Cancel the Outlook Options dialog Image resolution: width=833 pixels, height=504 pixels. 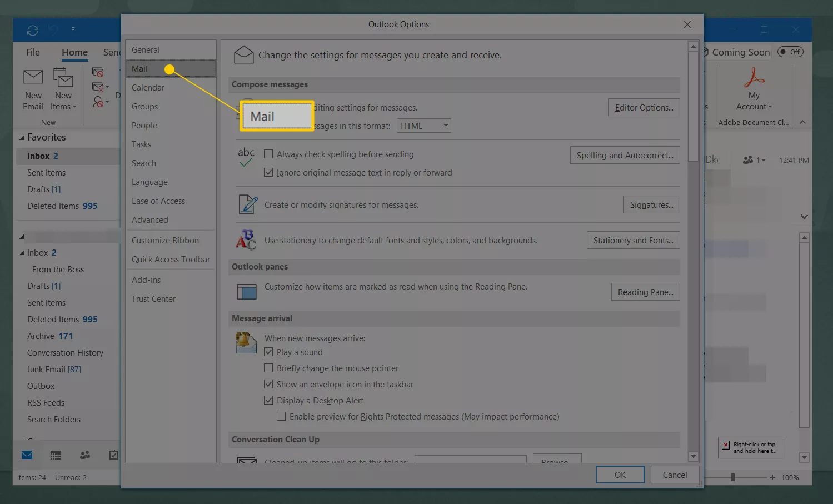(x=675, y=475)
